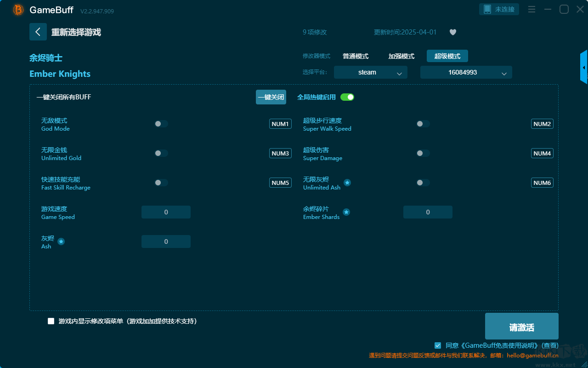
Task: Click the NUM6 hotkey box
Action: click(x=542, y=183)
